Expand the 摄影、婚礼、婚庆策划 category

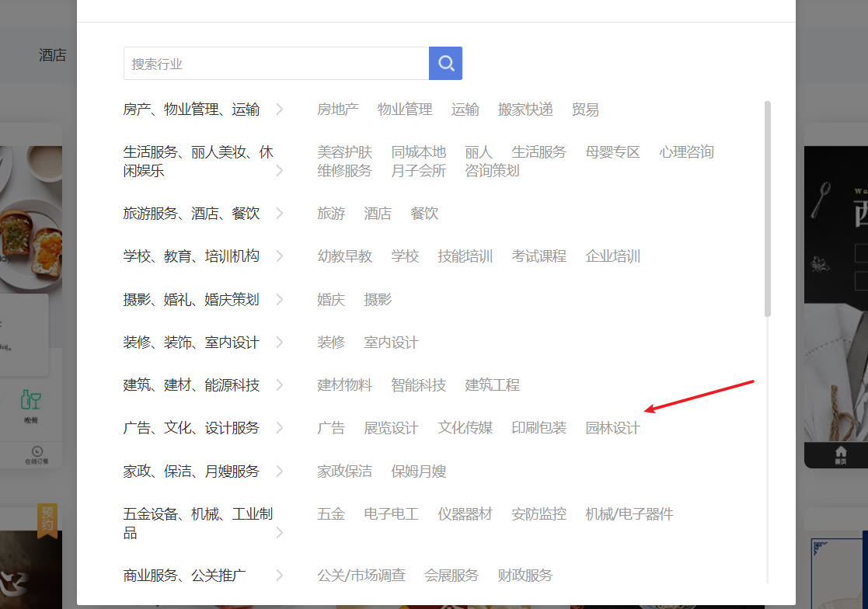coord(279,299)
